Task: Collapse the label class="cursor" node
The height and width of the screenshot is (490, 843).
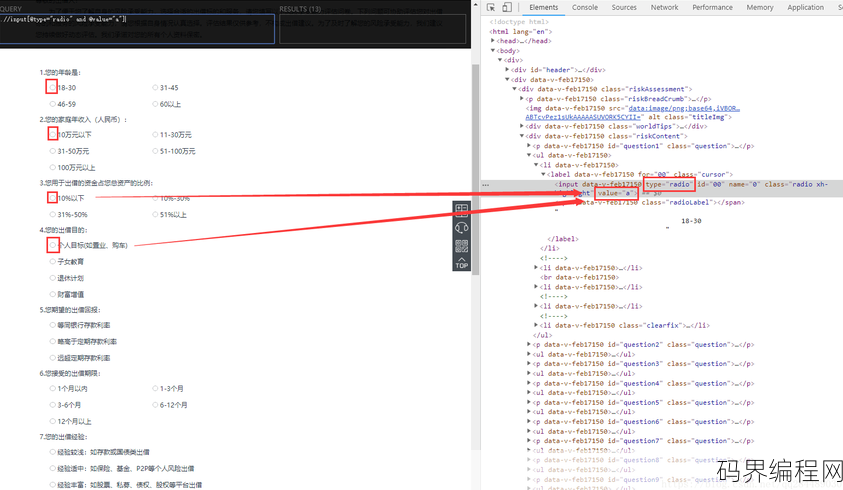Action: tap(543, 174)
